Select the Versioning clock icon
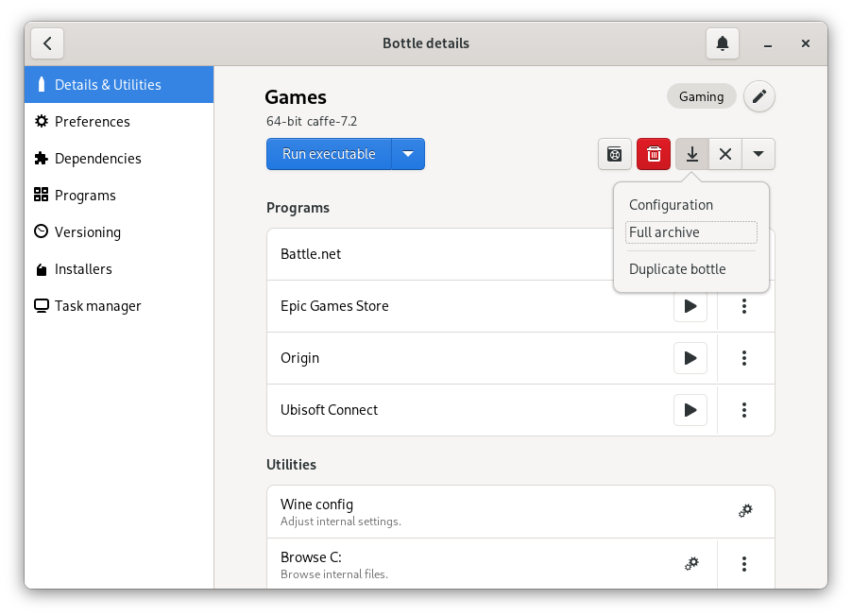Image resolution: width=852 pixels, height=616 pixels. tap(40, 231)
